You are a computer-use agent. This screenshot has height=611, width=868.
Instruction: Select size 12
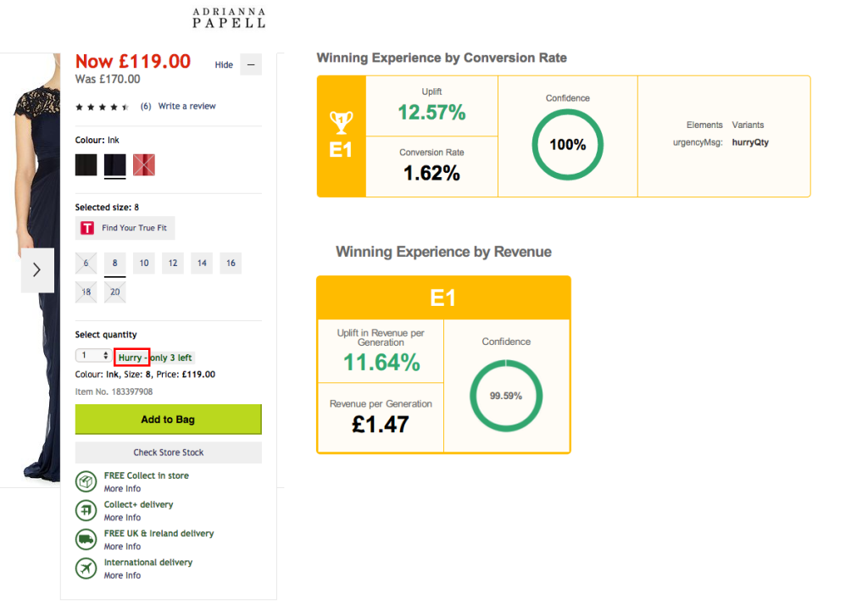click(173, 264)
